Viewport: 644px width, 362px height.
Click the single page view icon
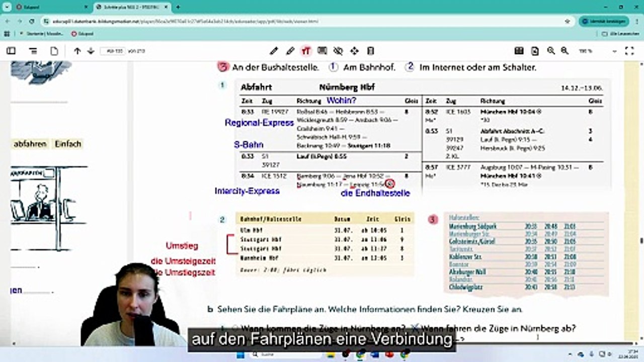(54, 51)
